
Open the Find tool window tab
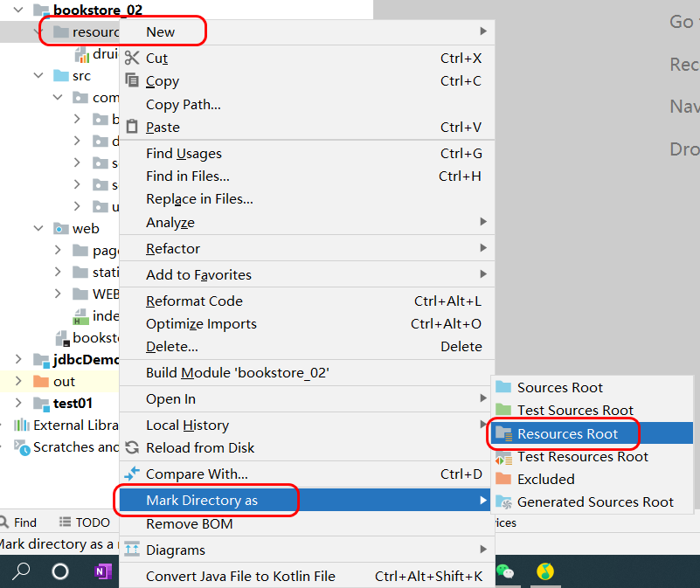(x=18, y=522)
